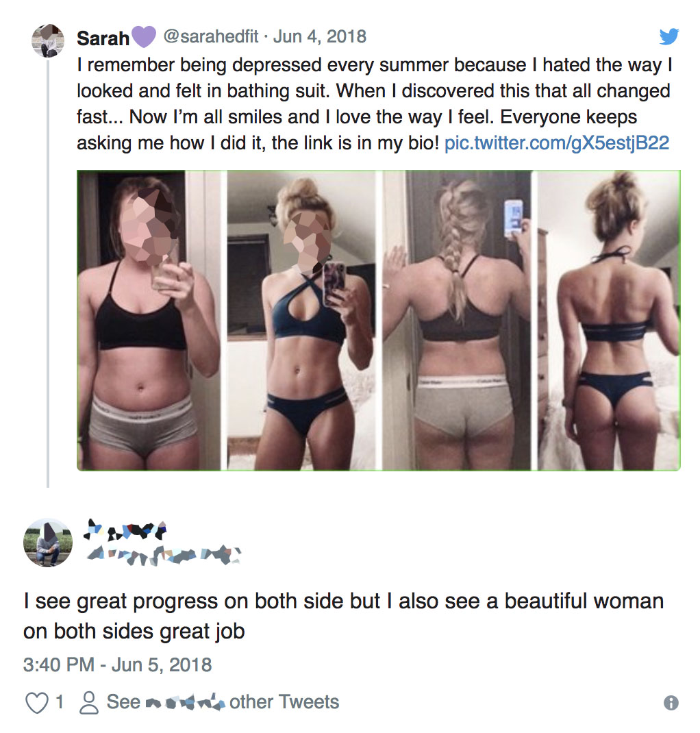Click the reply author's blurred display name
Image resolution: width=700 pixels, height=733 pixels.
pyautogui.click(x=125, y=530)
